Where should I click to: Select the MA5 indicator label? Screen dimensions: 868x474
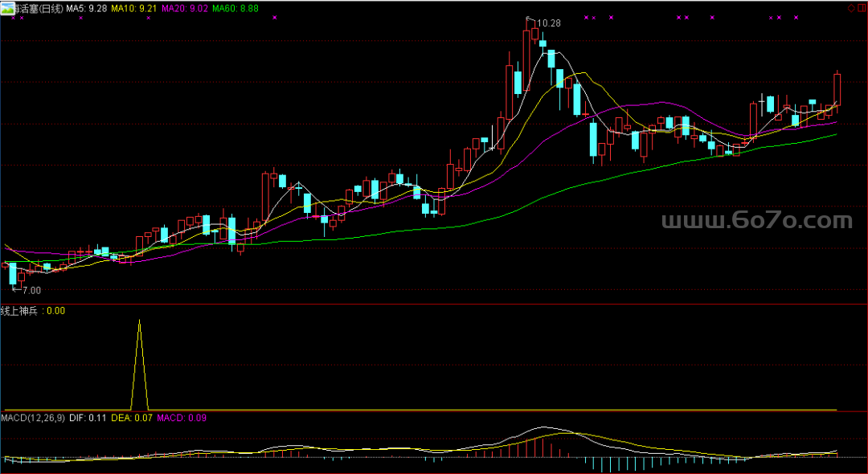click(x=86, y=7)
